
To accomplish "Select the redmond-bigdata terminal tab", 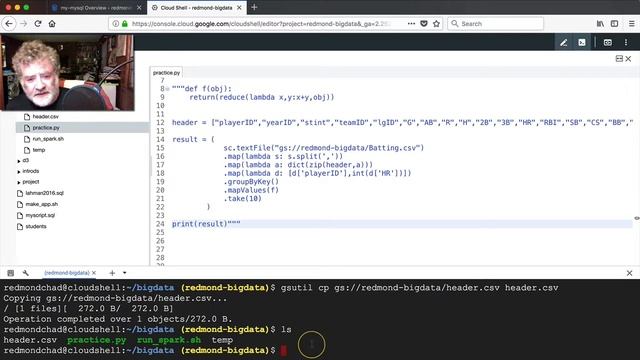I will 67,273.
